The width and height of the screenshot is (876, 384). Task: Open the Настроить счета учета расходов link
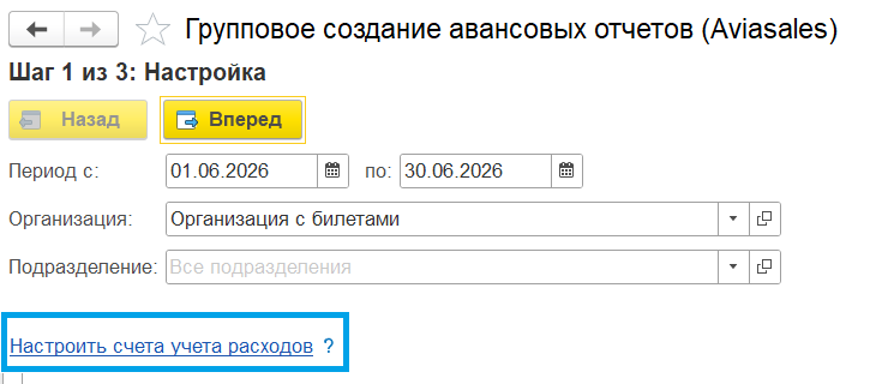point(161,347)
